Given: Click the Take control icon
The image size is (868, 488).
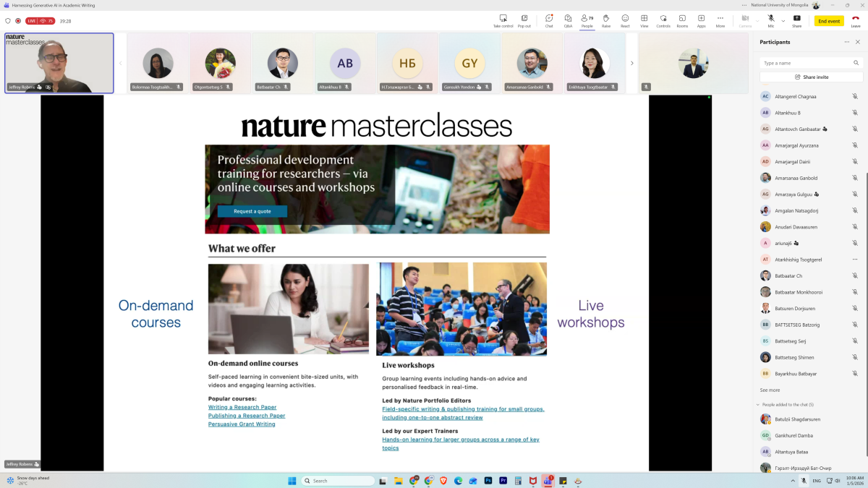Looking at the screenshot, I should click(x=503, y=20).
